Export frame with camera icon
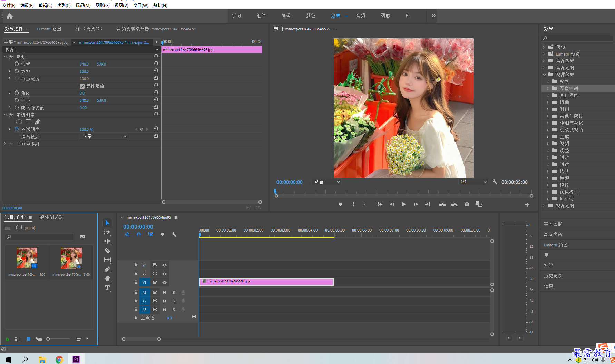615x364 pixels. (467, 204)
